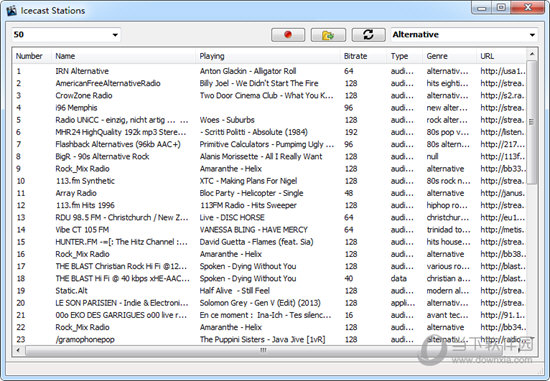Image resolution: width=550 pixels, height=381 pixels.
Task: Select the 113.fm Synthetic station
Action: [85, 181]
